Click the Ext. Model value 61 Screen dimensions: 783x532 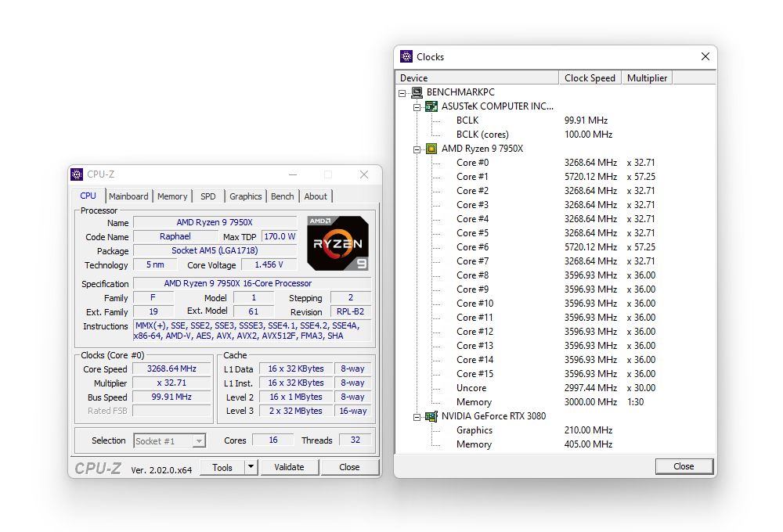coord(253,311)
